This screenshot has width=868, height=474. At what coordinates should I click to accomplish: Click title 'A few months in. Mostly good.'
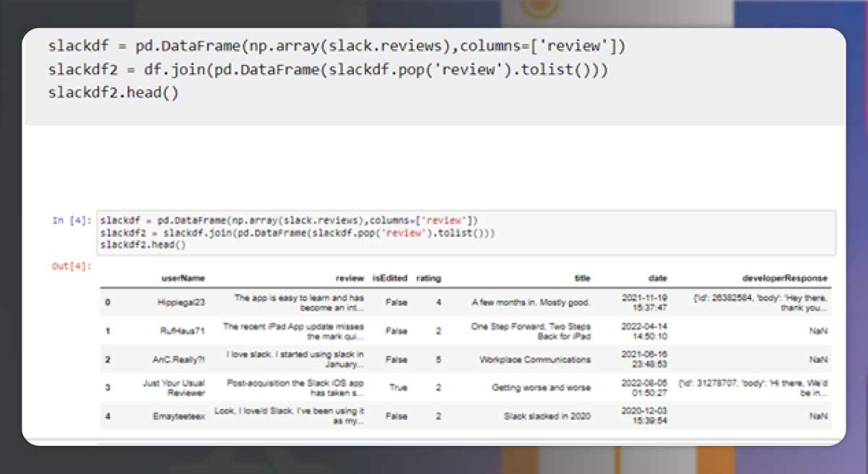click(531, 303)
